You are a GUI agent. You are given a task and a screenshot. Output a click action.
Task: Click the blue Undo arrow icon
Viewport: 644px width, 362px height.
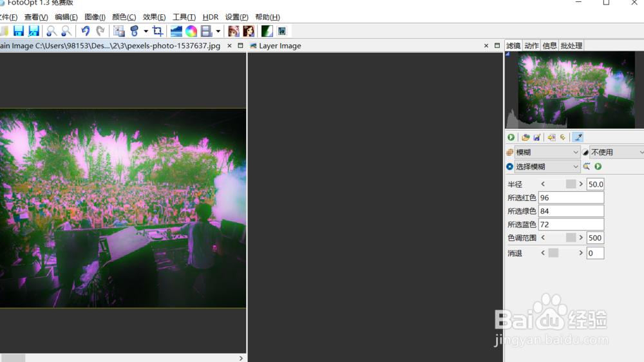[x=85, y=31]
